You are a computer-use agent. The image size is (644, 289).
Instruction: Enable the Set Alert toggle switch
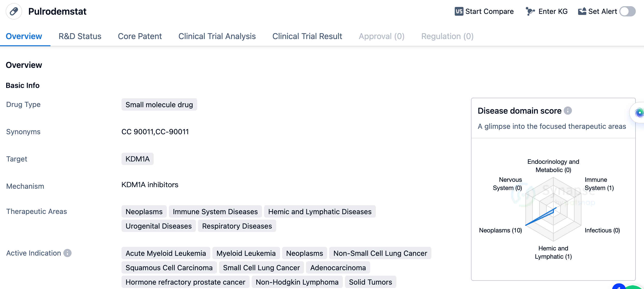(627, 11)
